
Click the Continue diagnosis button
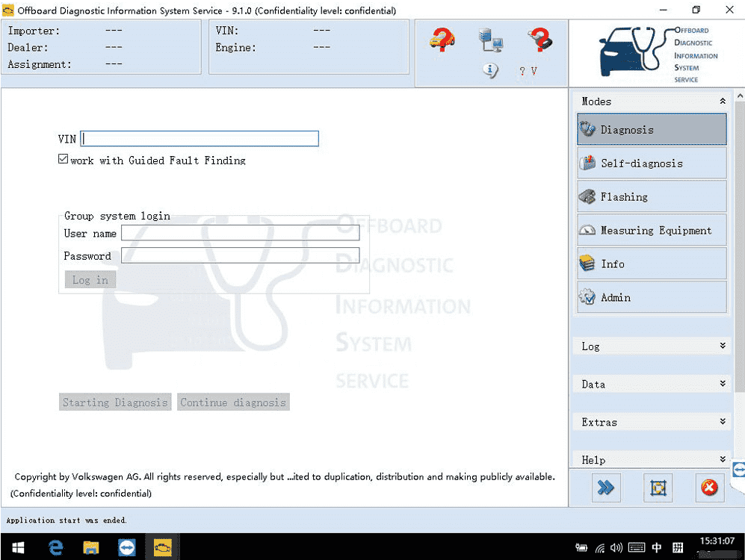(233, 402)
